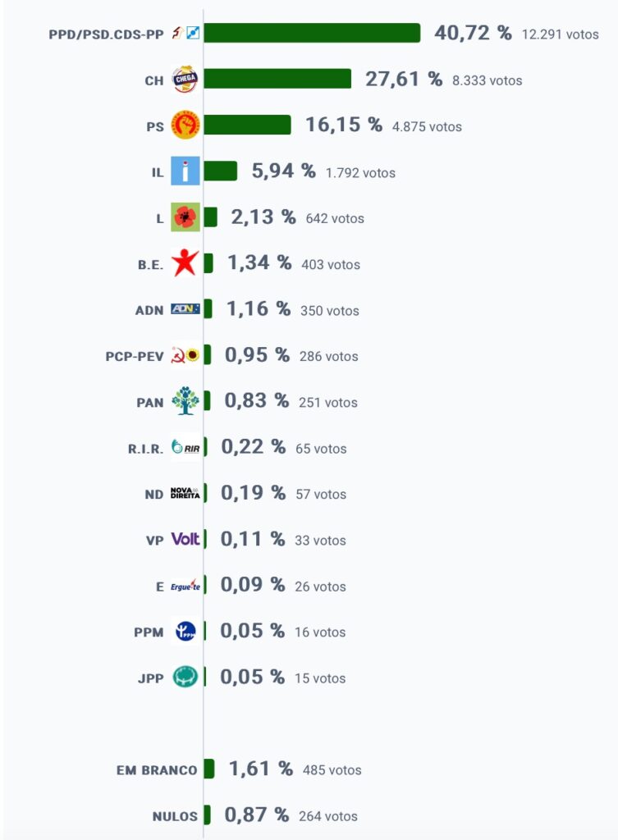Select the Ergue-te party logo
The image size is (618, 840).
tap(185, 585)
